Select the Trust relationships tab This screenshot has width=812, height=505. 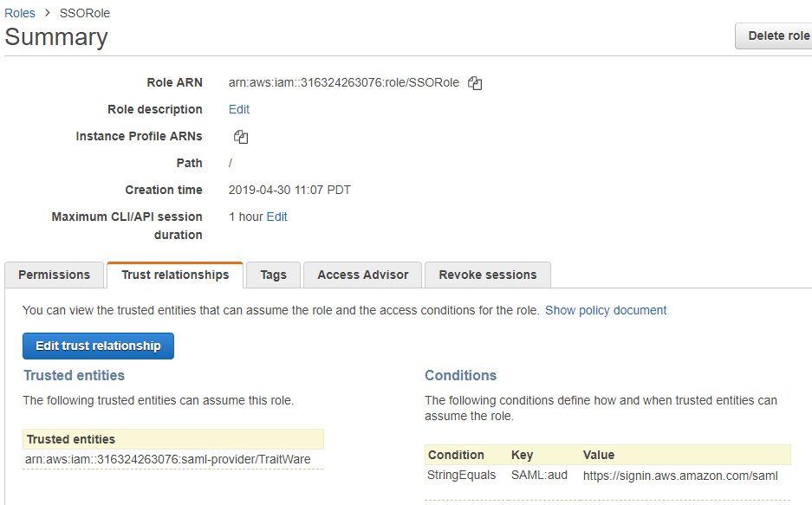tap(175, 275)
